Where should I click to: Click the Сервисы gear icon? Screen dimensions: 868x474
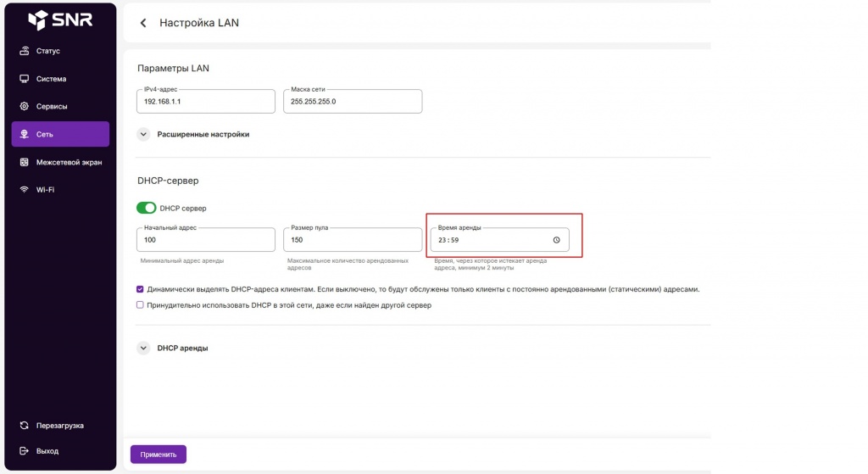coord(25,107)
